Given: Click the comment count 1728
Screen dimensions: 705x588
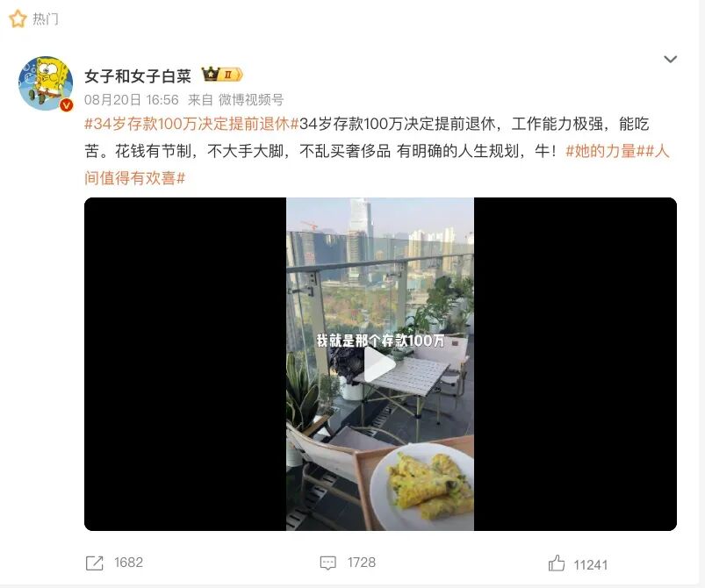Looking at the screenshot, I should [x=362, y=563].
